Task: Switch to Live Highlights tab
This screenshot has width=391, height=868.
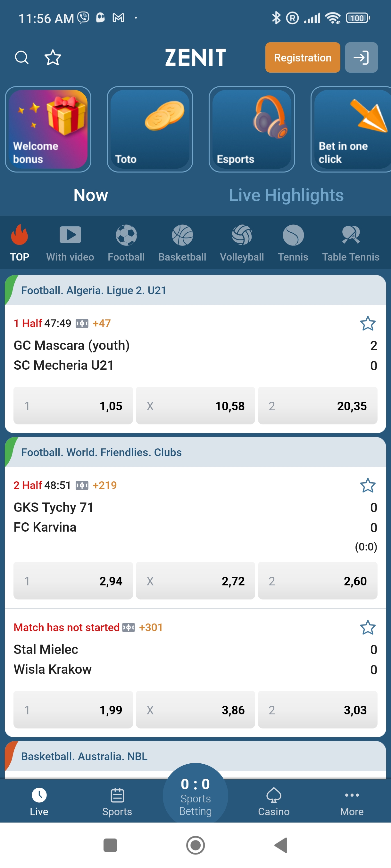Action: click(286, 195)
